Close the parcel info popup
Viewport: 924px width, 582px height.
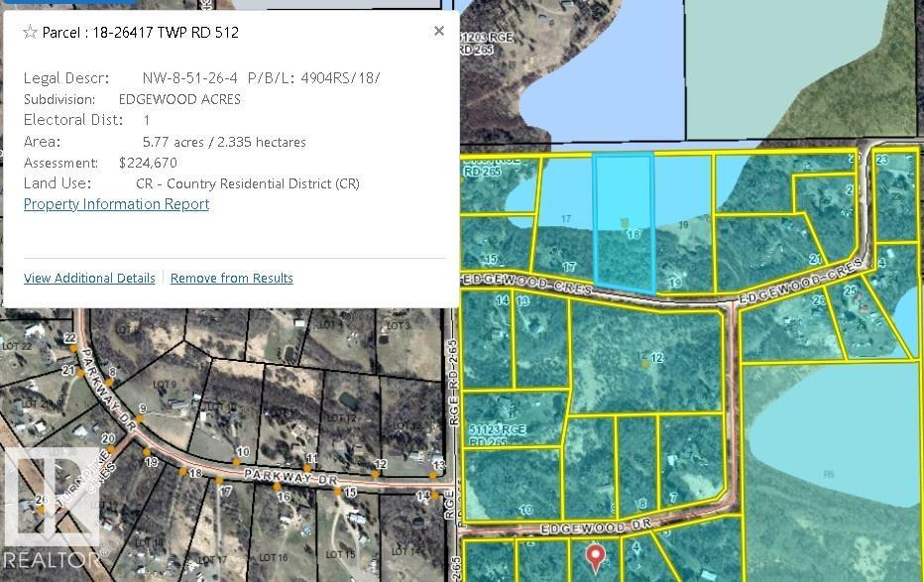[x=438, y=31]
